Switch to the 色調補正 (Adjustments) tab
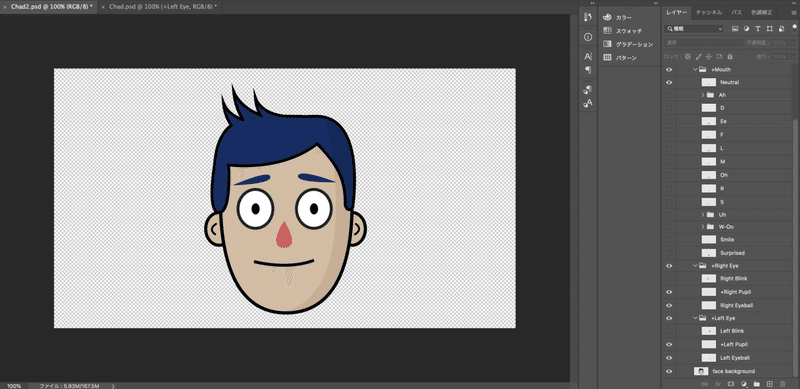The width and height of the screenshot is (800, 389). [761, 12]
